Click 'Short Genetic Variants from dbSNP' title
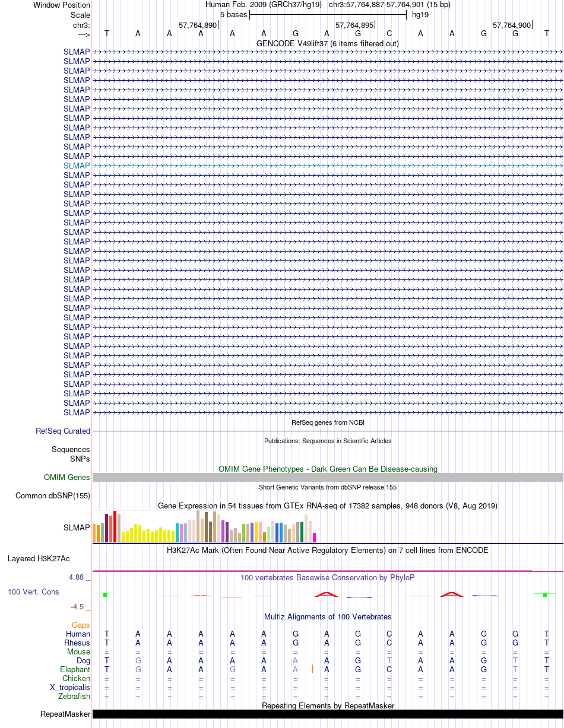 pos(328,487)
